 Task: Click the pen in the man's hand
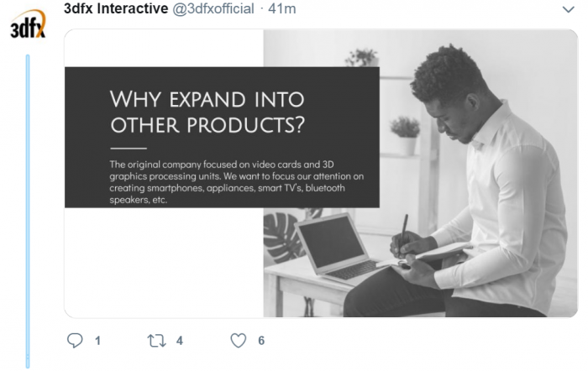pyautogui.click(x=402, y=230)
